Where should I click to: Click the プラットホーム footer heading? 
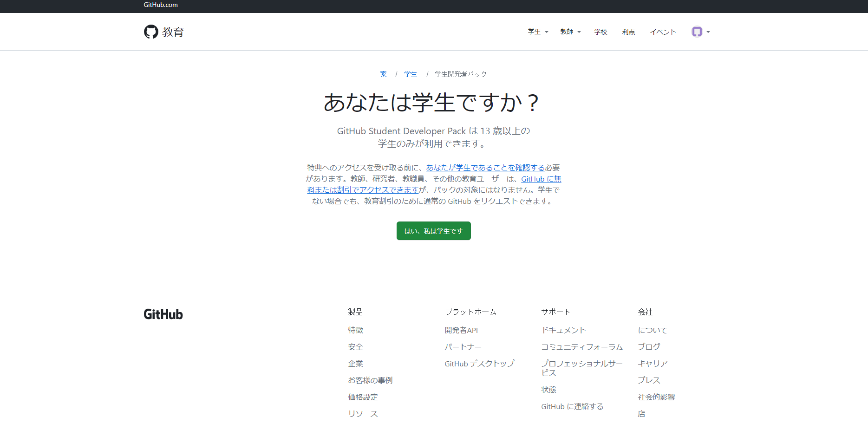[x=470, y=312]
